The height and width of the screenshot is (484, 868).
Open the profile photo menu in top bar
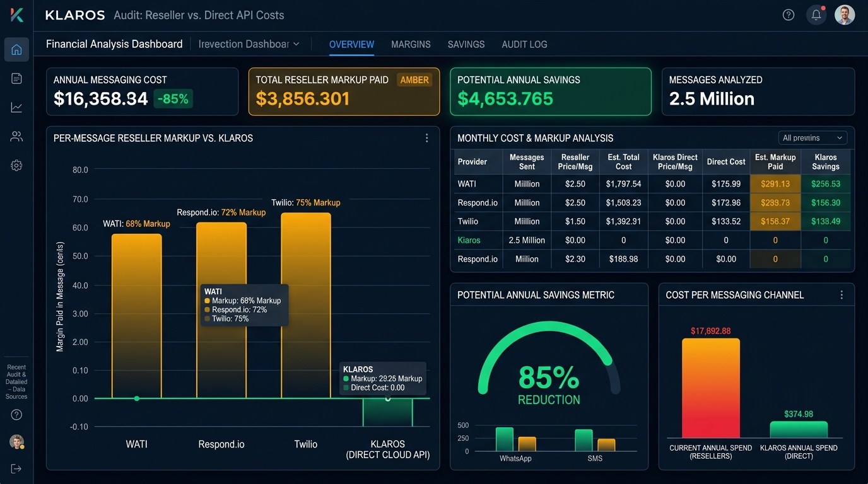(845, 15)
